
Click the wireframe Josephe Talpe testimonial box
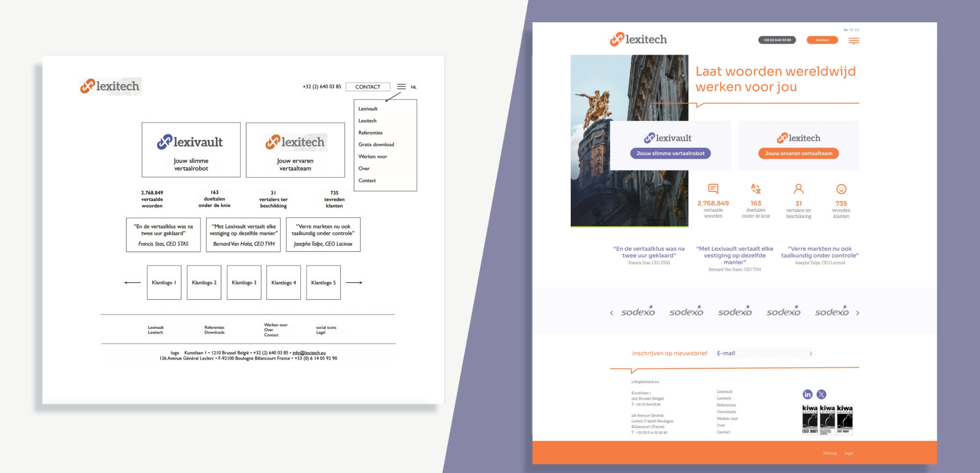tap(323, 234)
